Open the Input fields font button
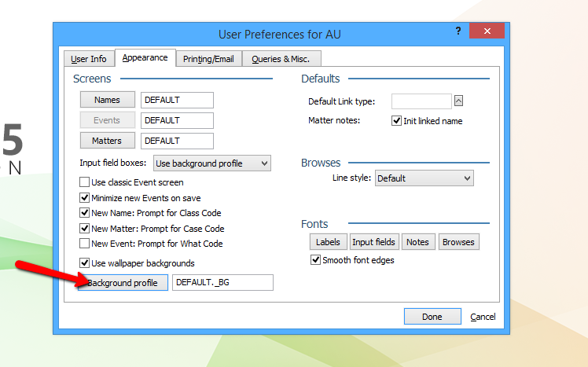The height and width of the screenshot is (367, 588). 373,242
